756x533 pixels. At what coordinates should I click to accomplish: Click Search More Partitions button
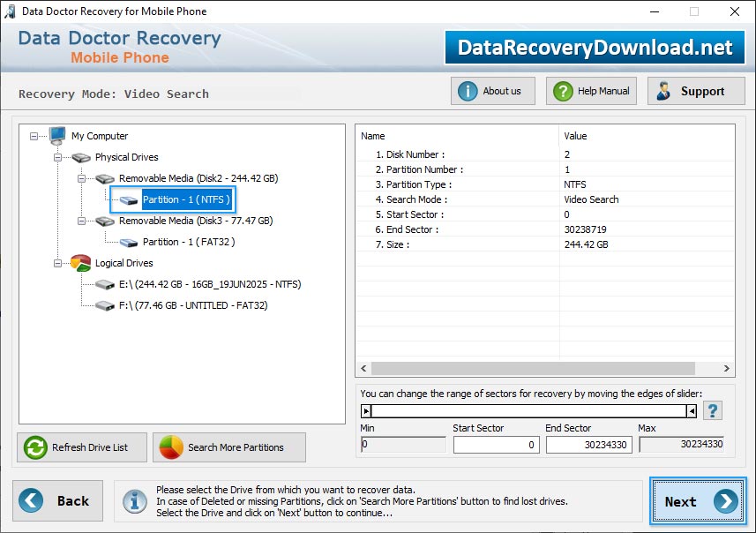click(x=229, y=447)
